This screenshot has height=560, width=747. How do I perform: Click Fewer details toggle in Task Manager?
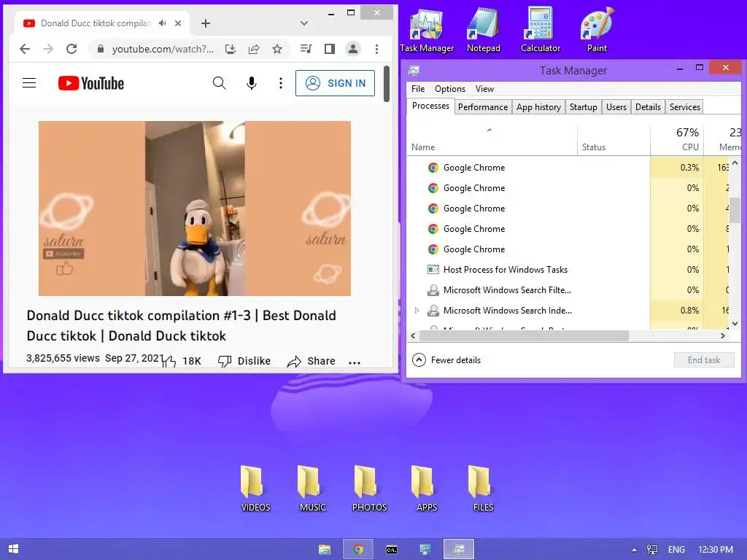[446, 360]
